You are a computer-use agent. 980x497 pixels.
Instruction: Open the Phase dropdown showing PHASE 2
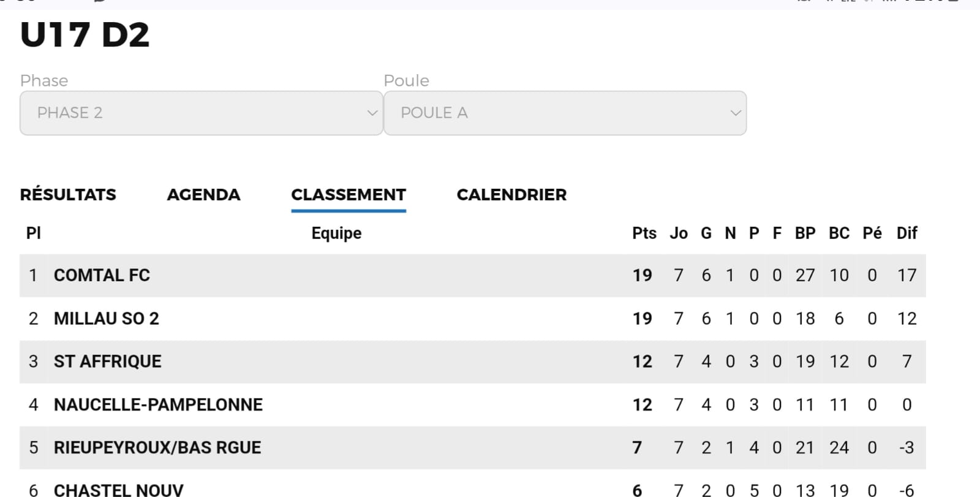[201, 113]
